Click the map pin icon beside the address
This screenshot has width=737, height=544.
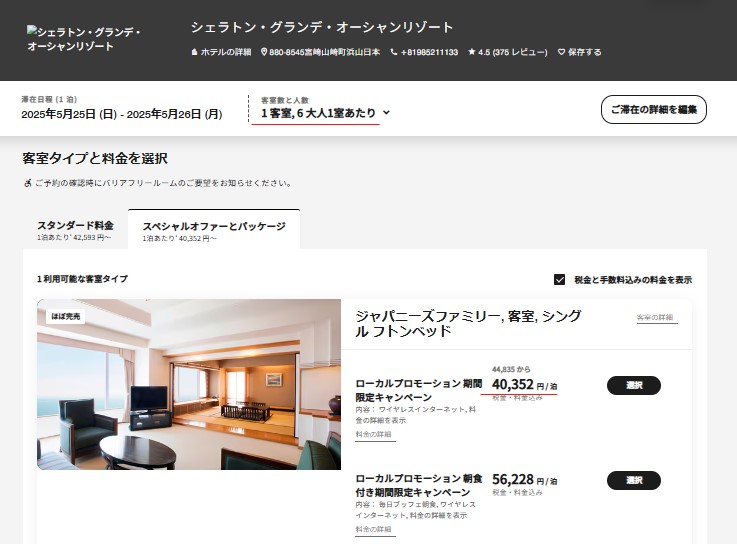[264, 52]
